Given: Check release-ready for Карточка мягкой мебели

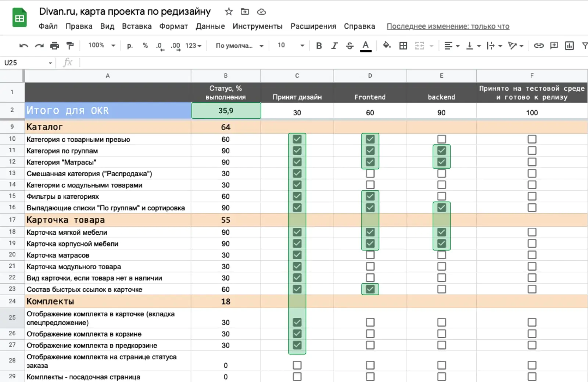Looking at the screenshot, I should coord(532,232).
